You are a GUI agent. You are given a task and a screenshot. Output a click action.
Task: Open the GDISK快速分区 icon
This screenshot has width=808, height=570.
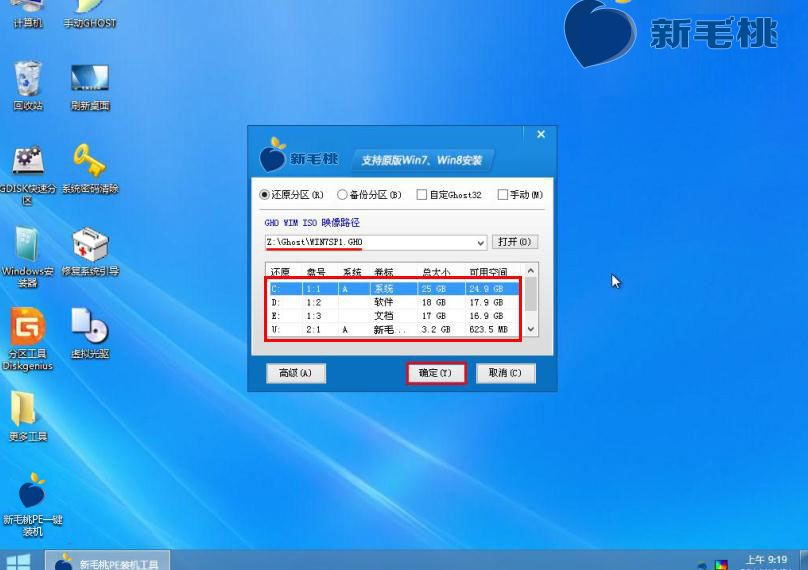point(28,175)
